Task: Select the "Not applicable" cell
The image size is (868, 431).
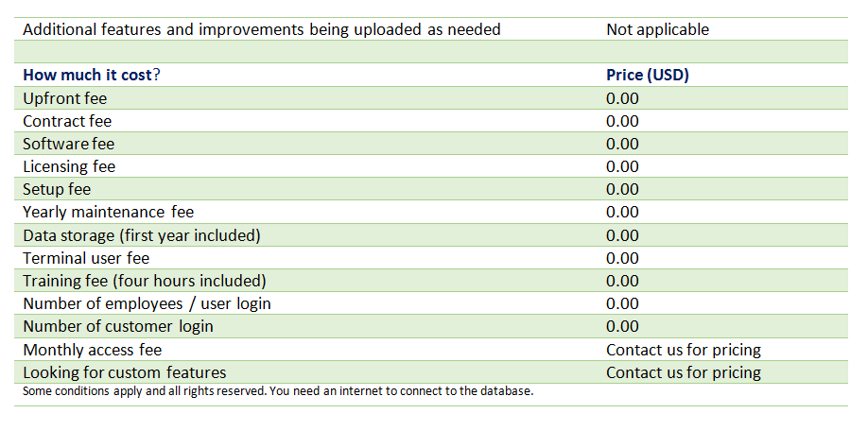Action: point(657,29)
